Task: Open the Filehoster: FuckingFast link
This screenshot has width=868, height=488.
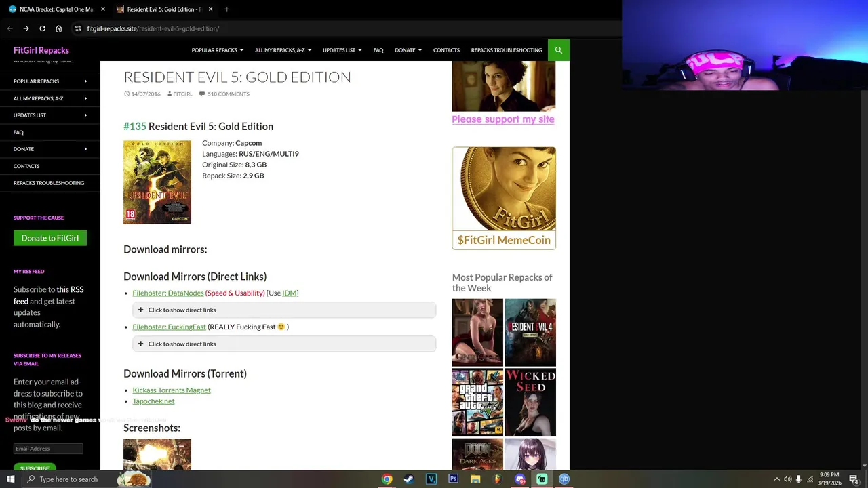Action: point(170,327)
